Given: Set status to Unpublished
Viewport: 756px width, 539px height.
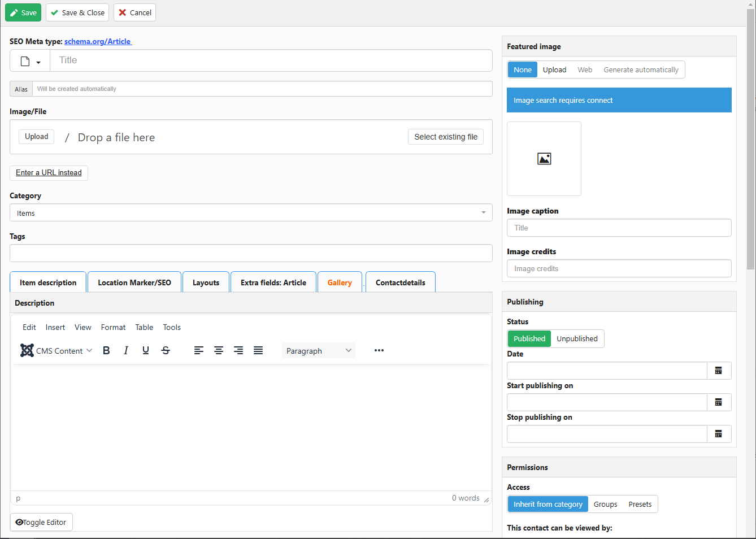Looking at the screenshot, I should (x=577, y=338).
